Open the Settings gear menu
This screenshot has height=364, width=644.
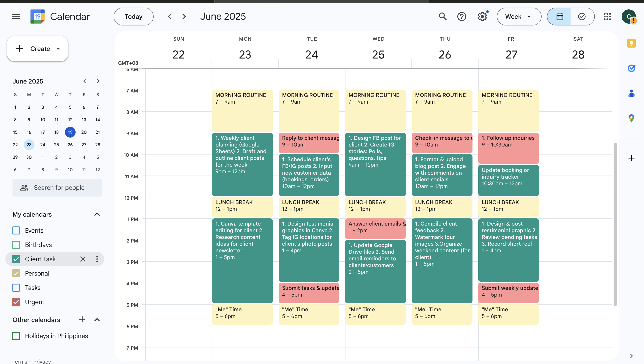tap(482, 17)
